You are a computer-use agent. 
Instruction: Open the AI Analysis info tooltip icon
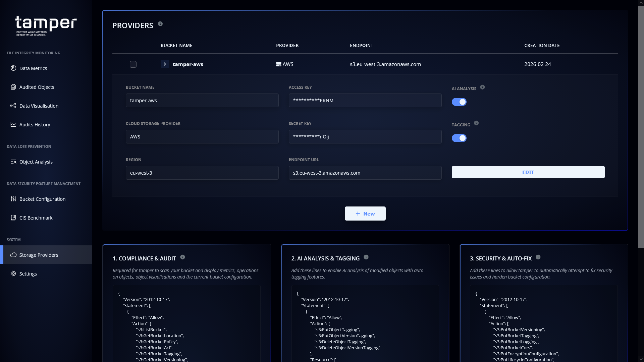483,87
